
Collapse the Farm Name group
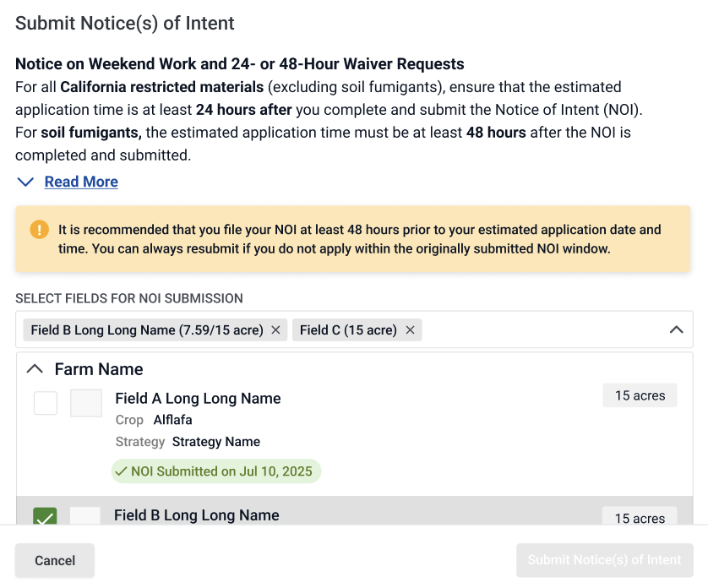(35, 369)
